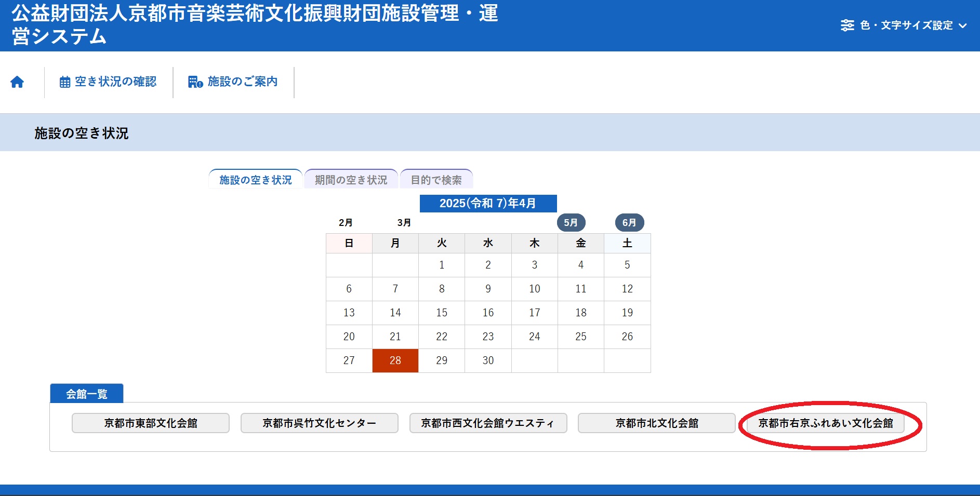Pick date 6 in the calendar

(349, 289)
